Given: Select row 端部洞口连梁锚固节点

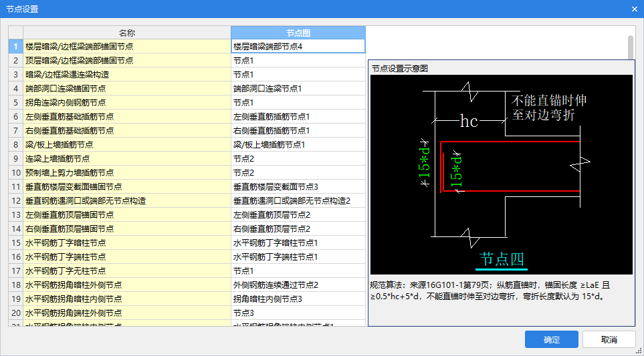Looking at the screenshot, I should [127, 89].
